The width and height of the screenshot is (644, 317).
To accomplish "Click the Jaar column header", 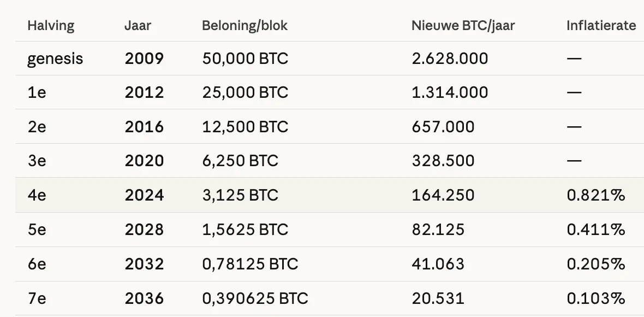I will (138, 26).
